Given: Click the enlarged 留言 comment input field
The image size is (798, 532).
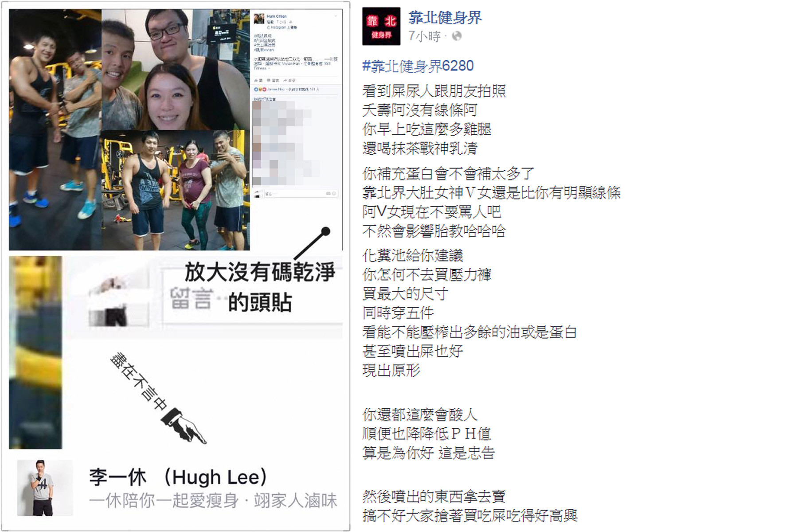Looking at the screenshot, I should tap(252, 298).
